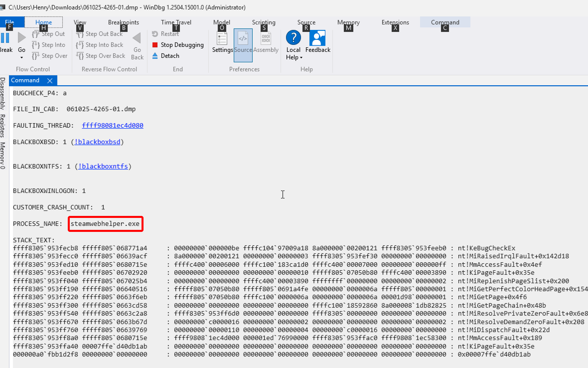Open the Settings icon in Preferences
The height and width of the screenshot is (368, 588).
[222, 38]
